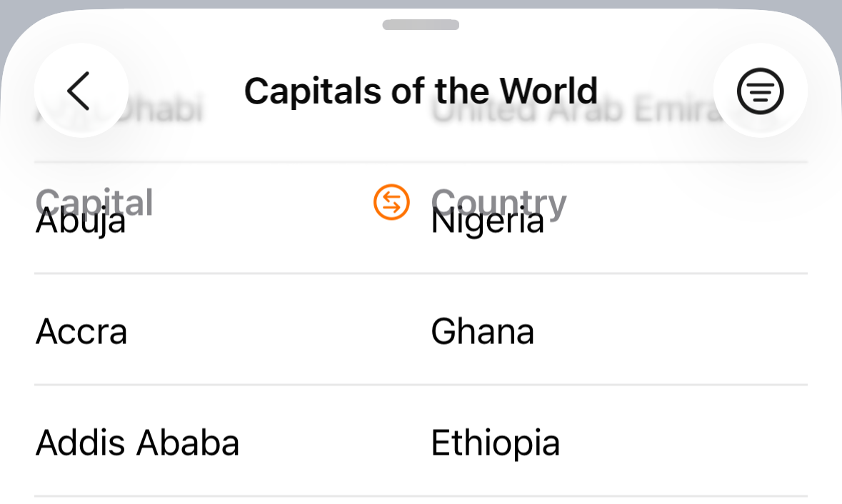
Task: Select the row pairing Abuja with Nigeria
Action: click(x=421, y=218)
